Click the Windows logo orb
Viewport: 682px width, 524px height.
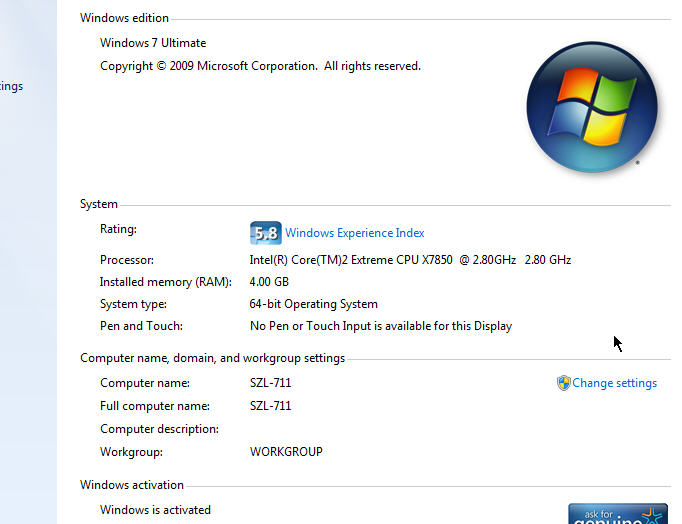click(592, 107)
